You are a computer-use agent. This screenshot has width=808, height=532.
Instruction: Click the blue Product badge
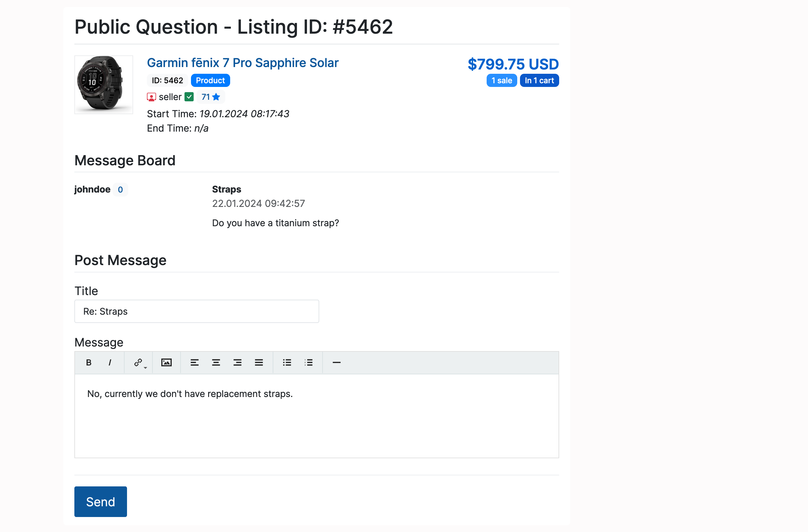click(210, 81)
